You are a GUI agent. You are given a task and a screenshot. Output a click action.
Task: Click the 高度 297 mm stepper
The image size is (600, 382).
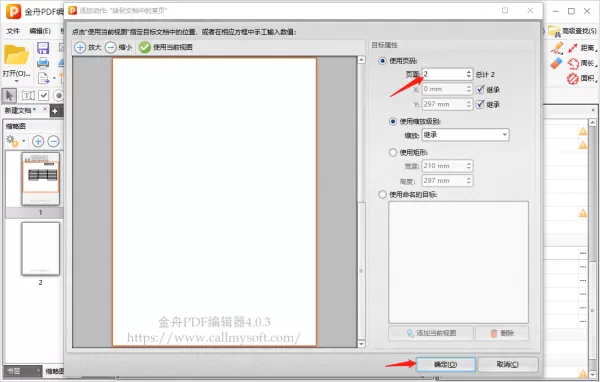point(469,181)
